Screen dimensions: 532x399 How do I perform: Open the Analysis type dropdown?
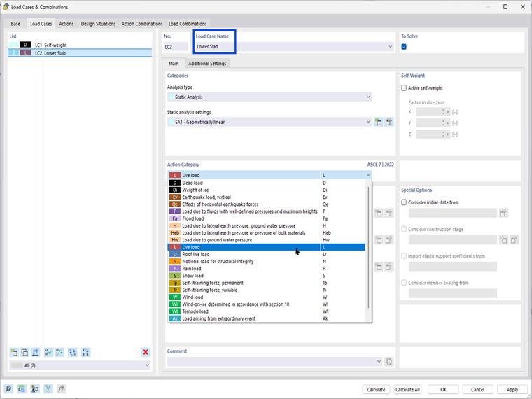[368, 97]
